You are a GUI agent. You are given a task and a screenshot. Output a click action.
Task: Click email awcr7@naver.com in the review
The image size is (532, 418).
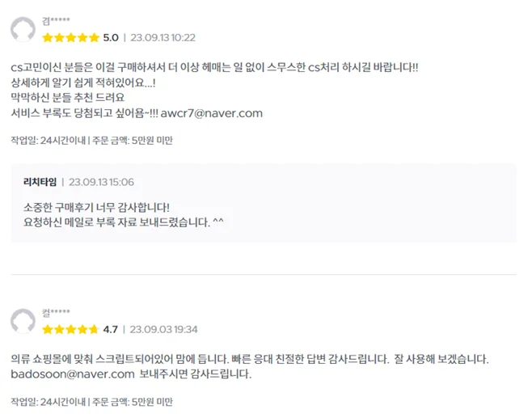click(211, 113)
